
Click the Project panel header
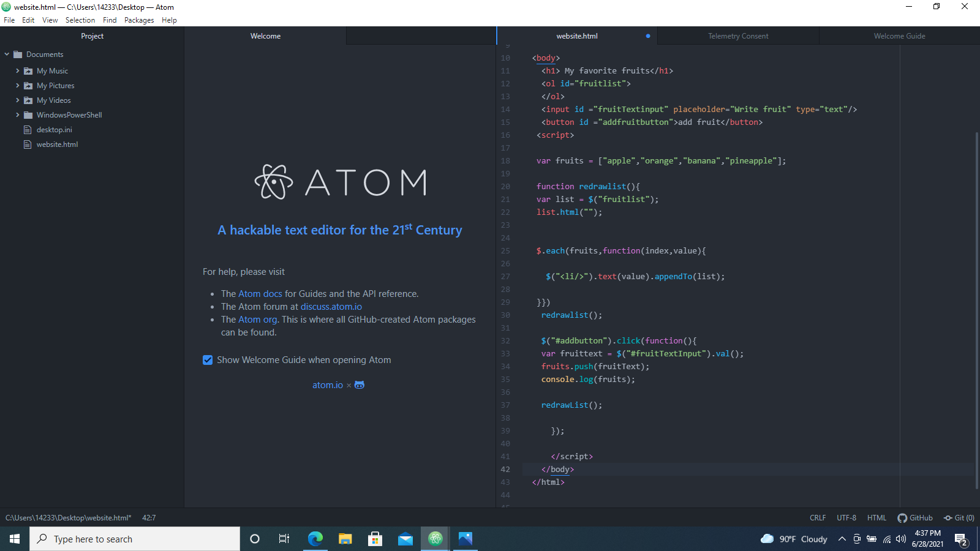coord(92,36)
